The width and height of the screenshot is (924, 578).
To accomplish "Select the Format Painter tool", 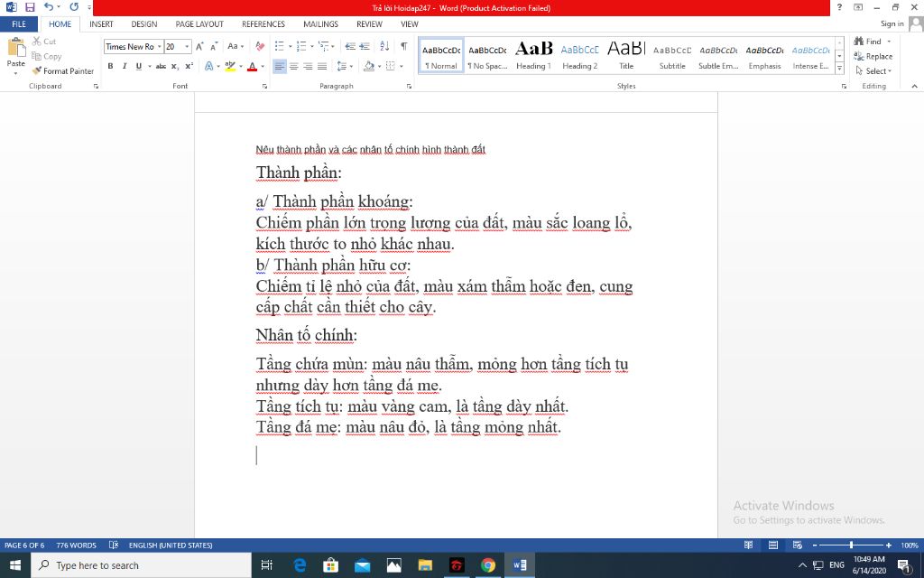I will coord(63,70).
